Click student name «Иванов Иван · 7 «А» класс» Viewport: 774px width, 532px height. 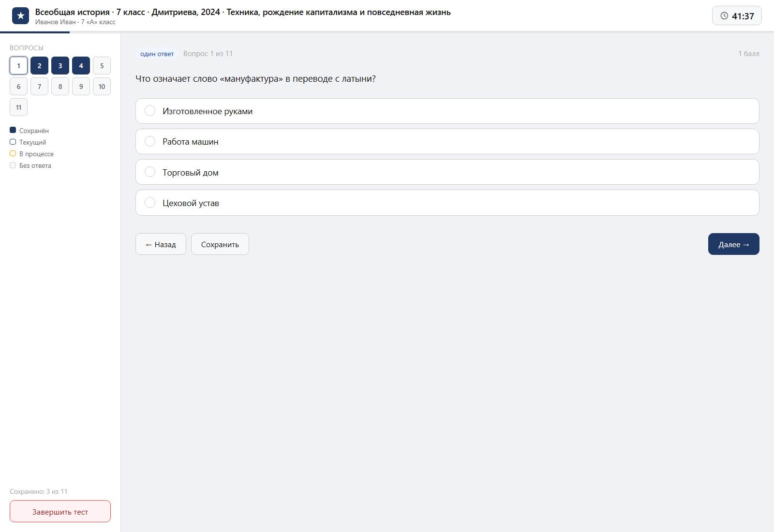click(75, 22)
